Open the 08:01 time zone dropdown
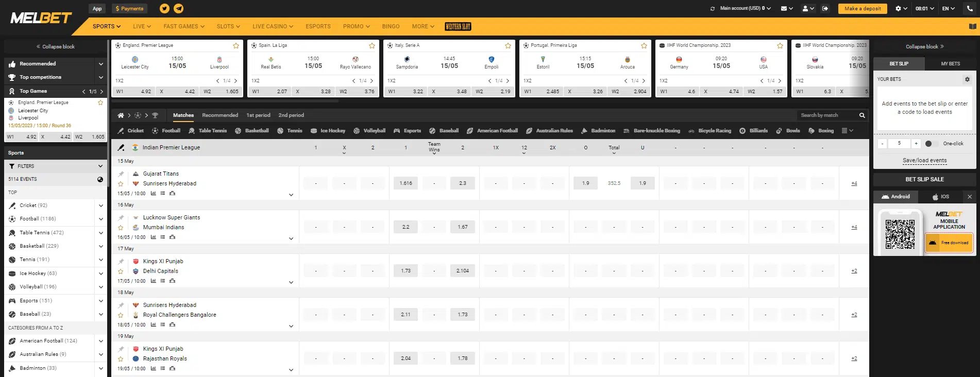This screenshot has width=980, height=377. [x=925, y=9]
